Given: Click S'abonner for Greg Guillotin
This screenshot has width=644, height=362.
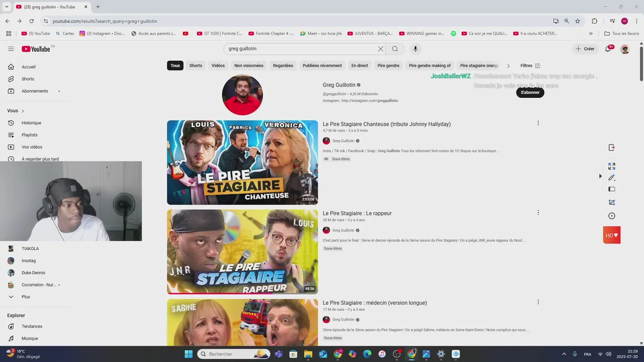Looking at the screenshot, I should (x=530, y=93).
